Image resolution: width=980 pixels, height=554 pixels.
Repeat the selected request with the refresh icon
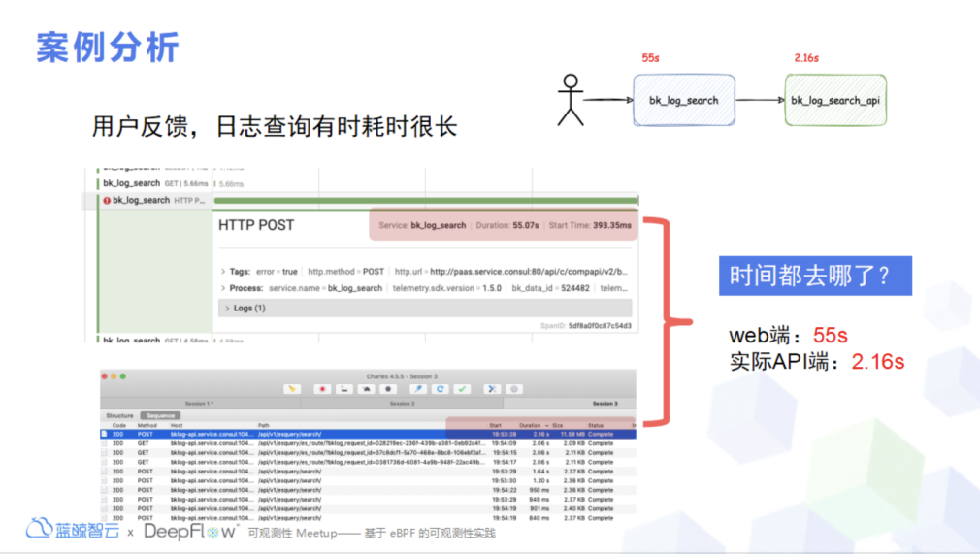click(x=440, y=389)
